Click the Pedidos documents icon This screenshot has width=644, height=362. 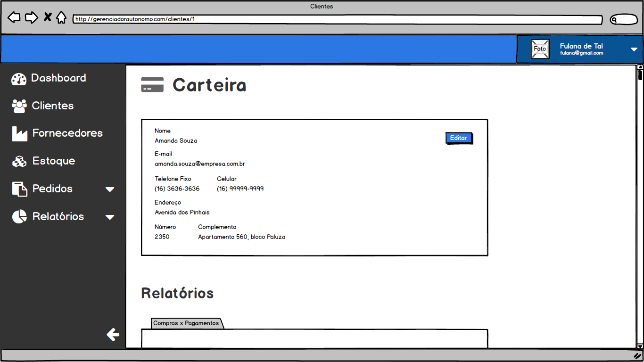point(19,189)
